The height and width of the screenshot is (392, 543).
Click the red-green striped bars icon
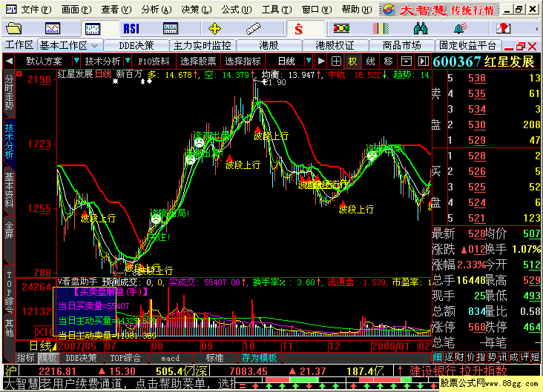coord(381,28)
